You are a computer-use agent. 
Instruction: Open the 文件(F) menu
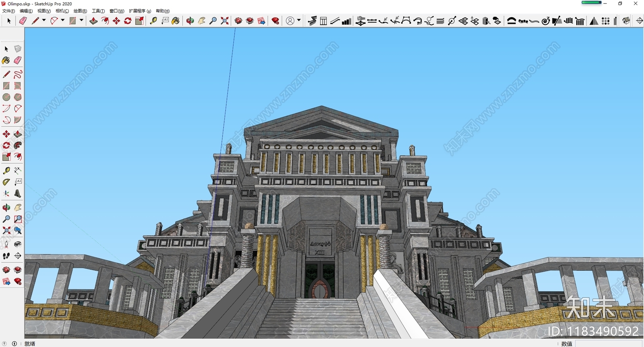8,11
